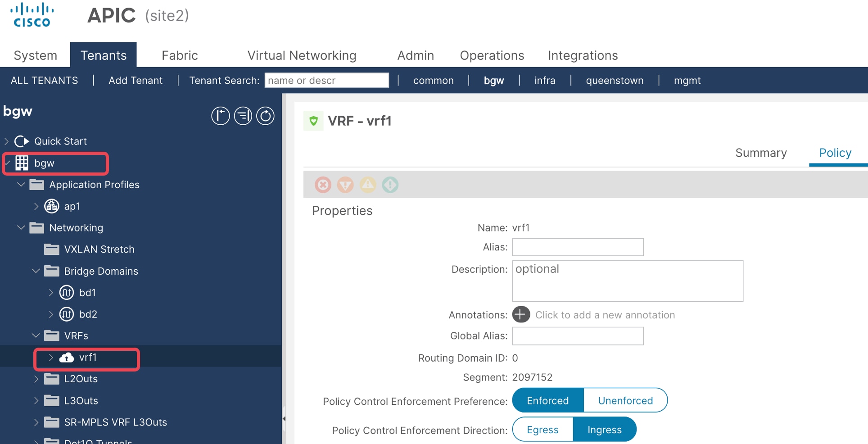Expand the ap1 application profile
Viewport: 868px width, 444px height.
36,206
